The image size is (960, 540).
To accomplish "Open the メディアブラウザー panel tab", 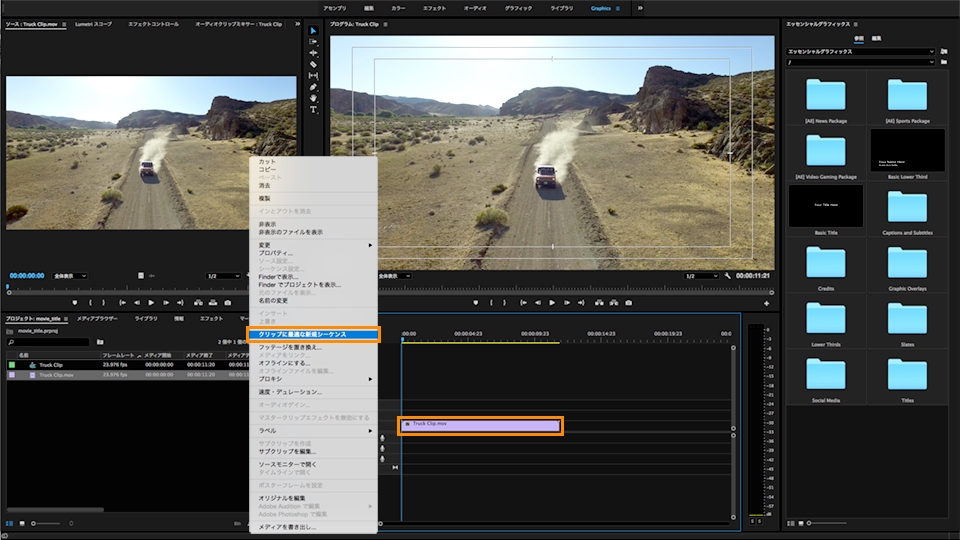I will click(98, 318).
